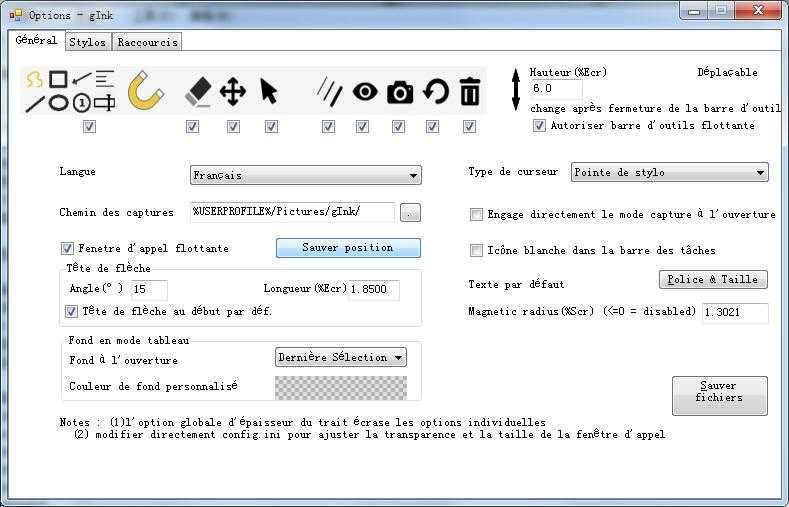Image resolution: width=789 pixels, height=507 pixels.
Task: Click the trash can clear icon
Action: [x=470, y=92]
